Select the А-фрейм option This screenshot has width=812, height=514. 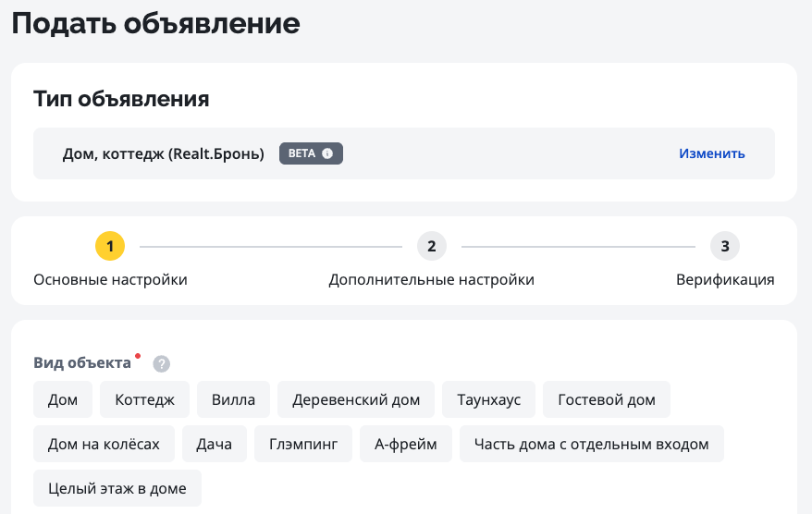406,444
